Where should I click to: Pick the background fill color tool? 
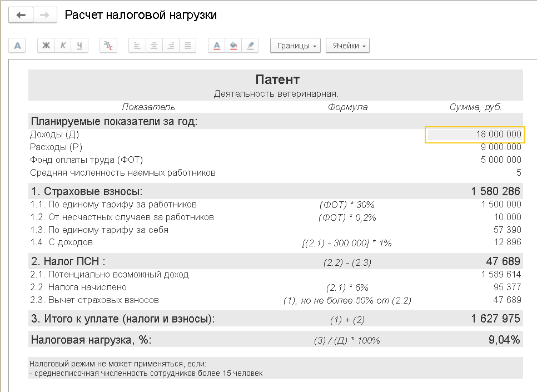(233, 46)
